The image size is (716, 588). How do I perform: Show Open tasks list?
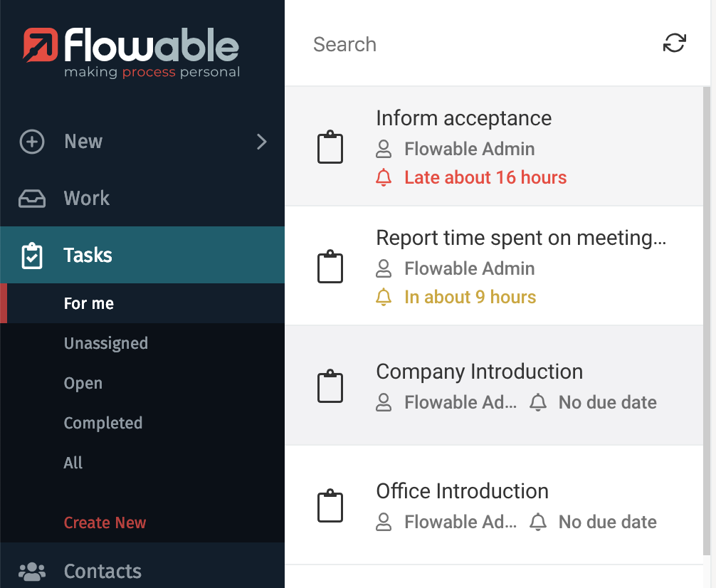click(x=83, y=383)
